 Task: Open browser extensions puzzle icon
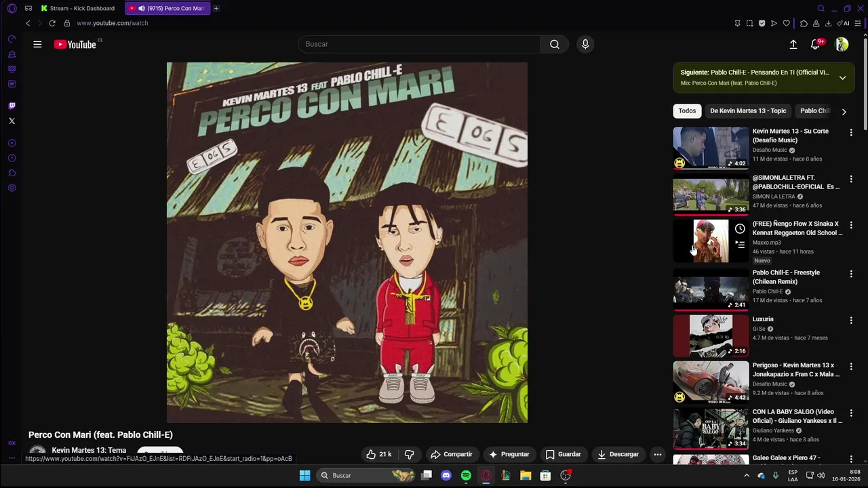804,23
